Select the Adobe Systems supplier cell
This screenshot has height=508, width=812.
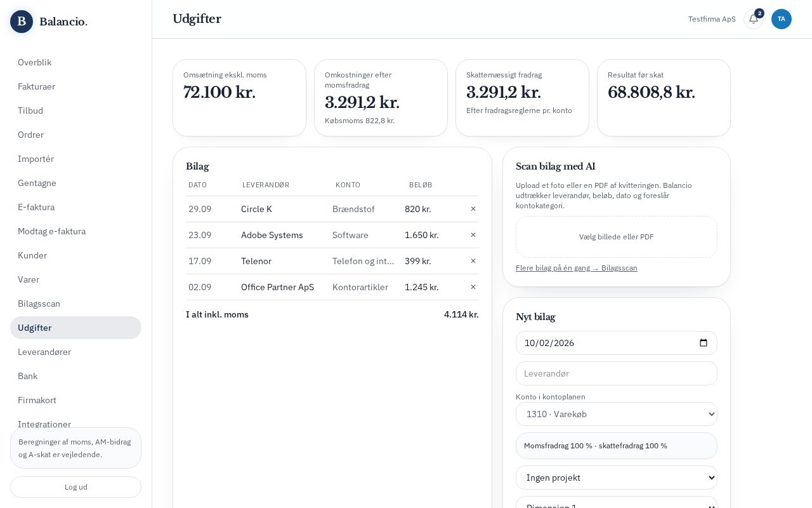pos(272,235)
